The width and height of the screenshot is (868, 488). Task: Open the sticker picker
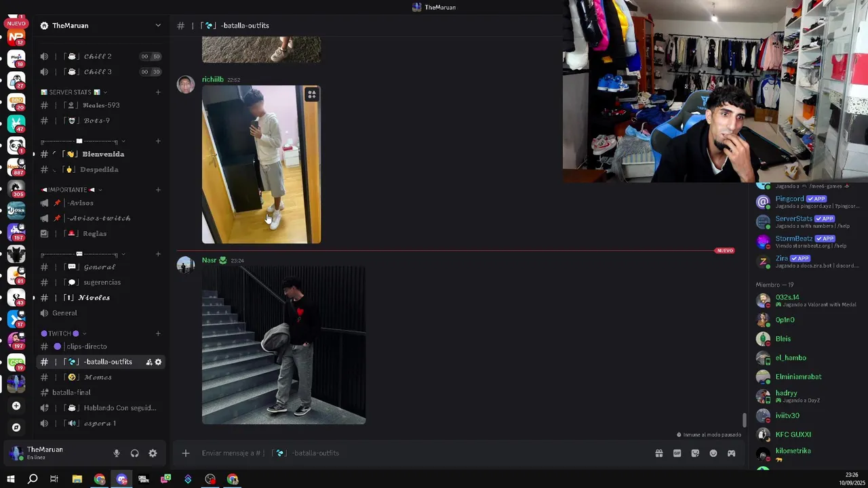click(695, 453)
